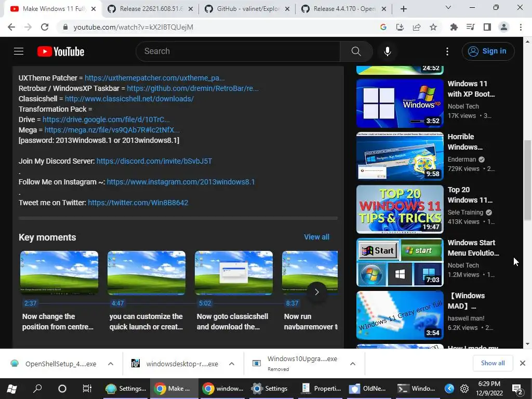Click the browser forward arrow

[x=28, y=27]
